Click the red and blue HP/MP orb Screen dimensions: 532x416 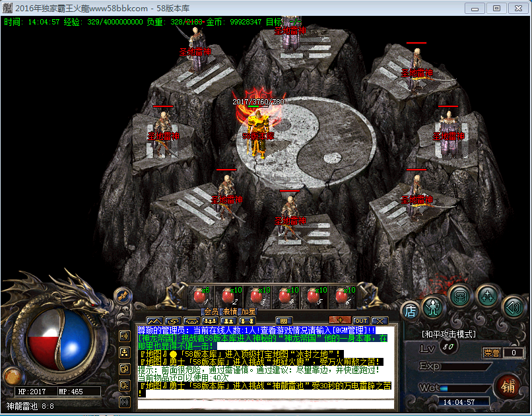[x=59, y=339]
